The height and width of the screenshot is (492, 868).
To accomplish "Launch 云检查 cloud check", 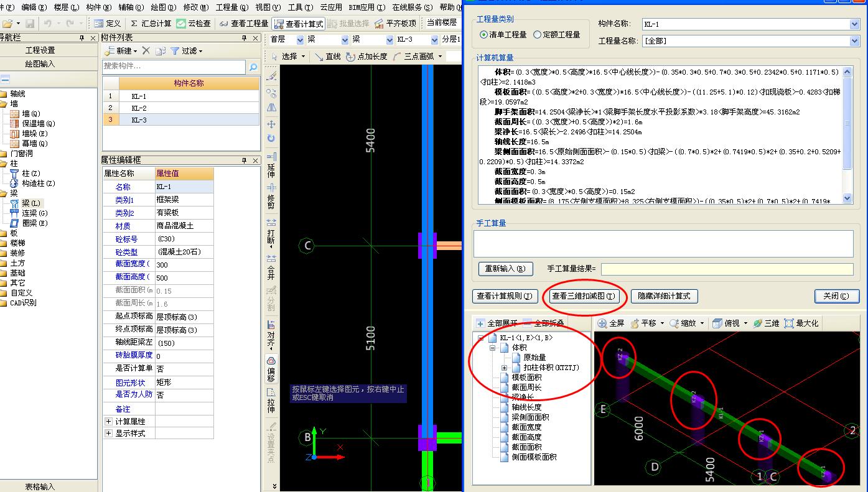I will (194, 23).
